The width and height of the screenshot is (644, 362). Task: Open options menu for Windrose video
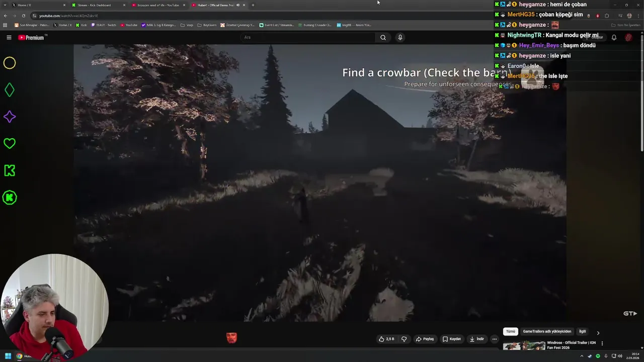pos(602,343)
